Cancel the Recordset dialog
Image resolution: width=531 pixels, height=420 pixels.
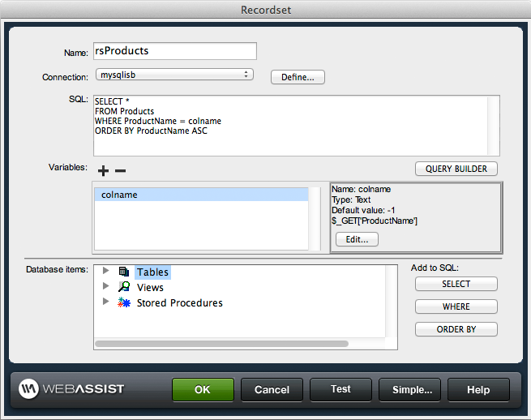[x=272, y=389]
